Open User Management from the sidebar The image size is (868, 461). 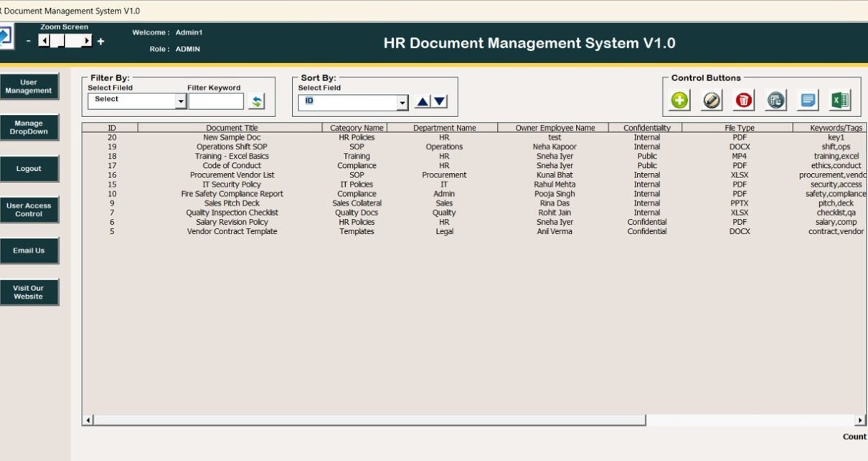coord(29,87)
